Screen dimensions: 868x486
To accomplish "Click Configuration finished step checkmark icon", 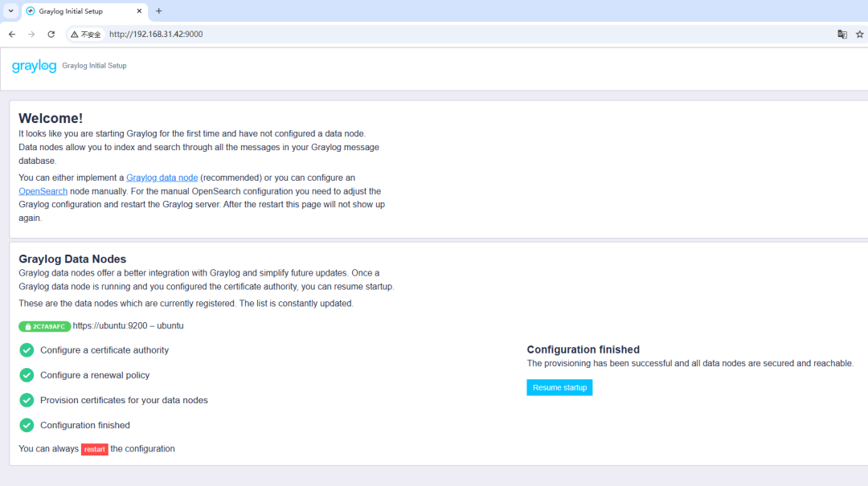I will [27, 425].
